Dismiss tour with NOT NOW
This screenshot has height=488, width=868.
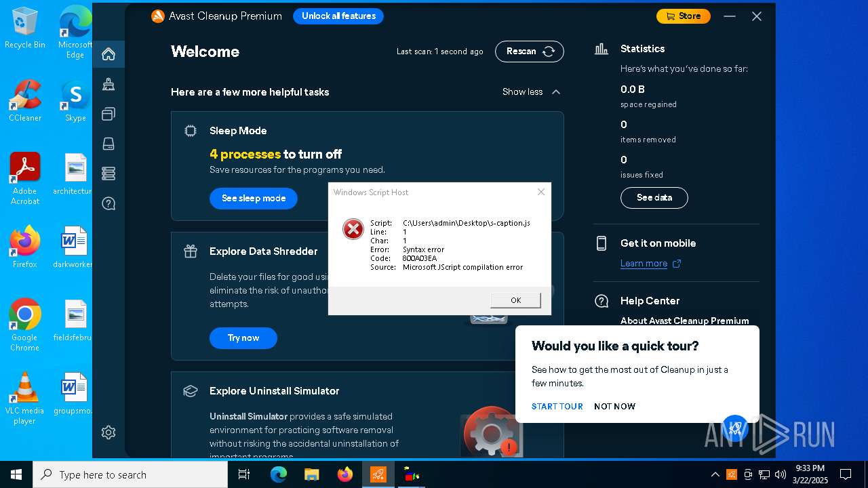coord(614,407)
